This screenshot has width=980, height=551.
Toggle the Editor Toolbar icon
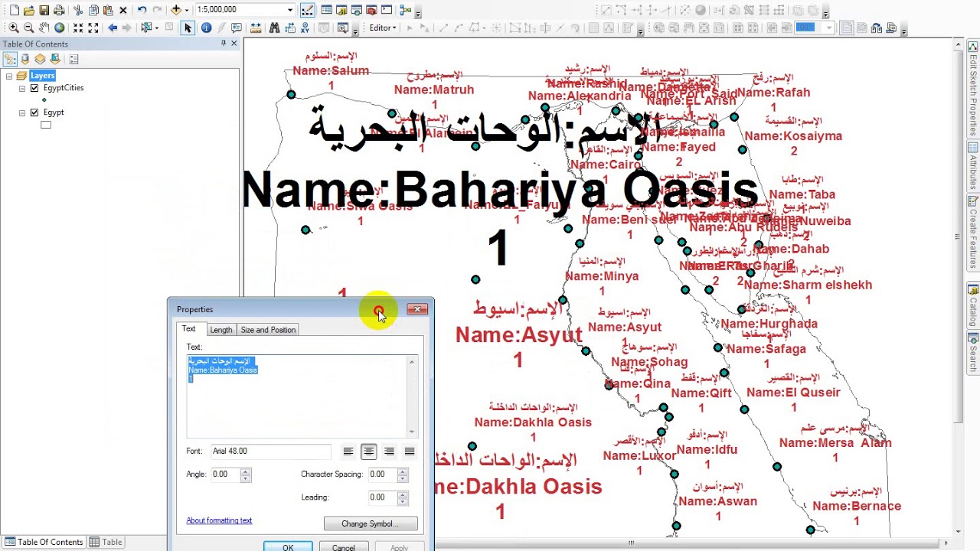pyautogui.click(x=307, y=10)
